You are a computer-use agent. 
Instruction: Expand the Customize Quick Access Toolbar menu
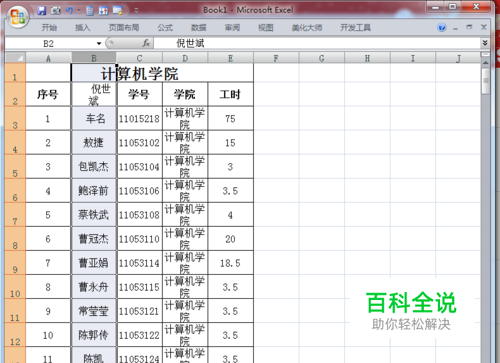click(136, 11)
